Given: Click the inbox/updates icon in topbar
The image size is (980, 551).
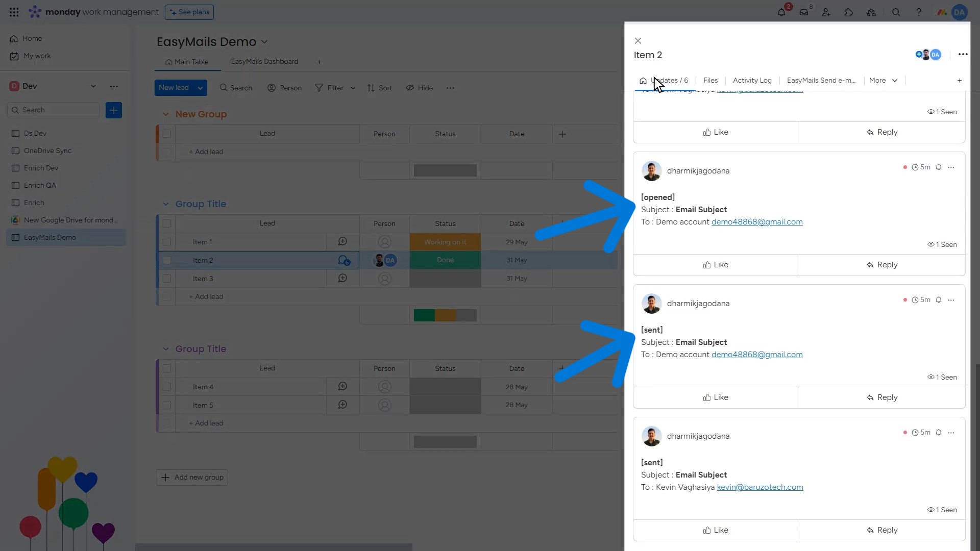Looking at the screenshot, I should click(803, 11).
